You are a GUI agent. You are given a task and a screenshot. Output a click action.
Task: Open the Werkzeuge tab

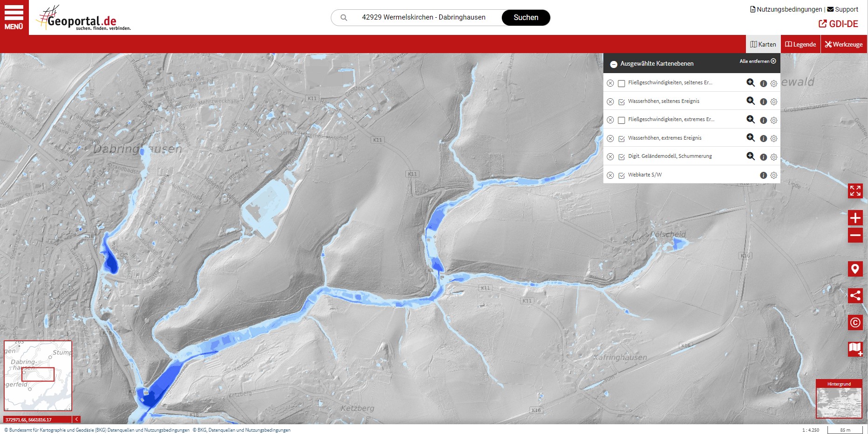pos(844,44)
